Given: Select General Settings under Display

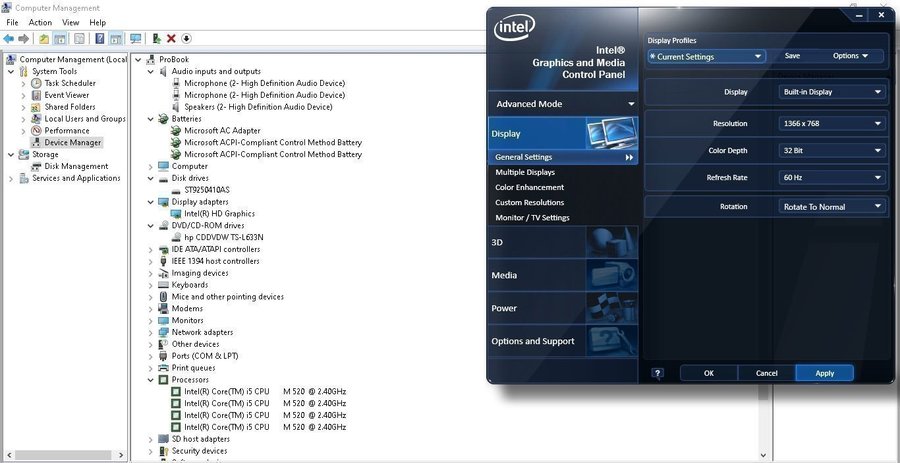Looking at the screenshot, I should tap(562, 157).
